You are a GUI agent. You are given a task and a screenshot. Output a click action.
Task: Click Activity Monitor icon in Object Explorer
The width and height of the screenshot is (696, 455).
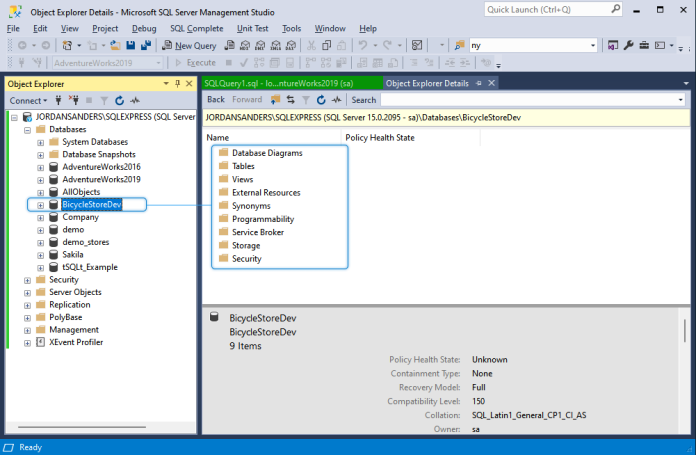tap(135, 100)
